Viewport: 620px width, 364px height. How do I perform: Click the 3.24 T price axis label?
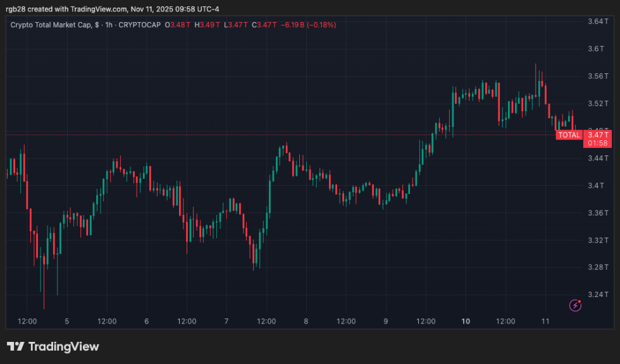tap(598, 294)
